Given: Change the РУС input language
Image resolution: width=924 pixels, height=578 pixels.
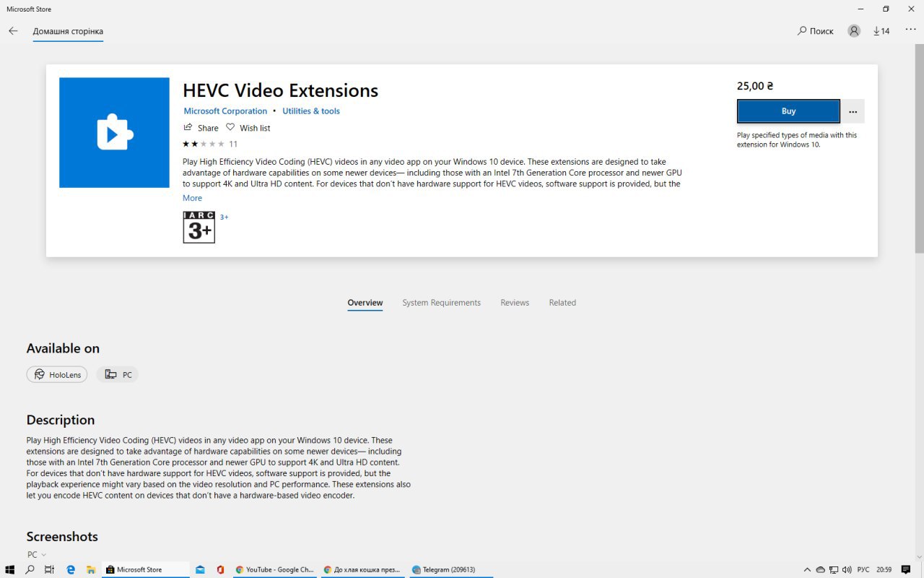Looking at the screenshot, I should (863, 569).
